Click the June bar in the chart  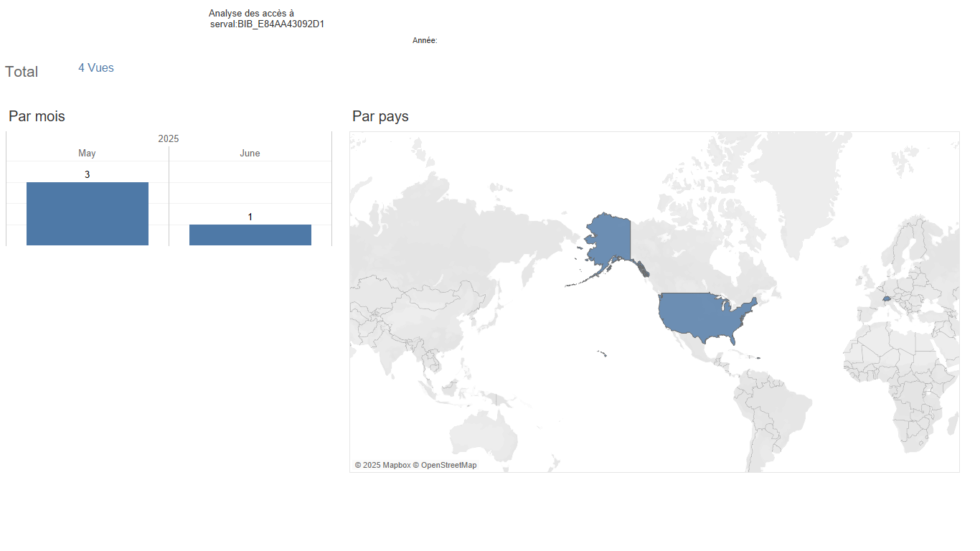(250, 235)
